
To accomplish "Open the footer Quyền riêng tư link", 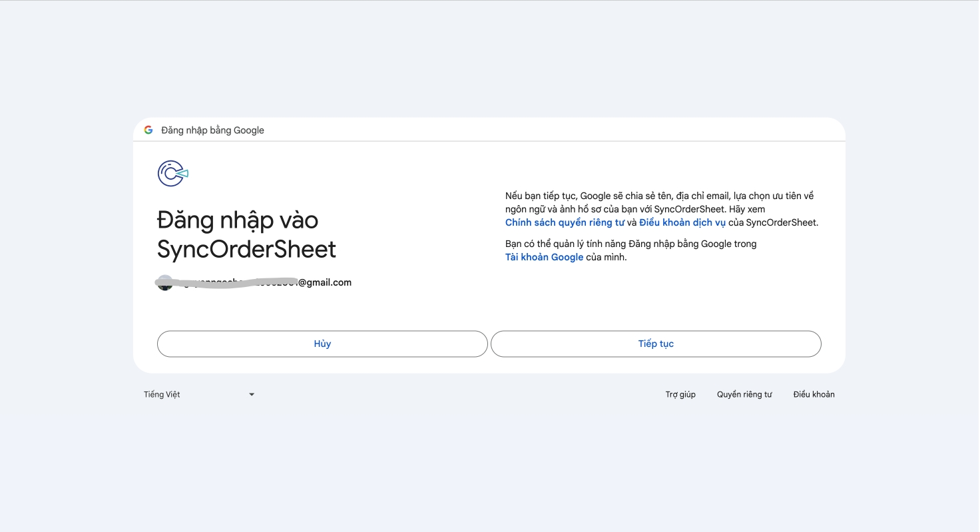I will (744, 395).
